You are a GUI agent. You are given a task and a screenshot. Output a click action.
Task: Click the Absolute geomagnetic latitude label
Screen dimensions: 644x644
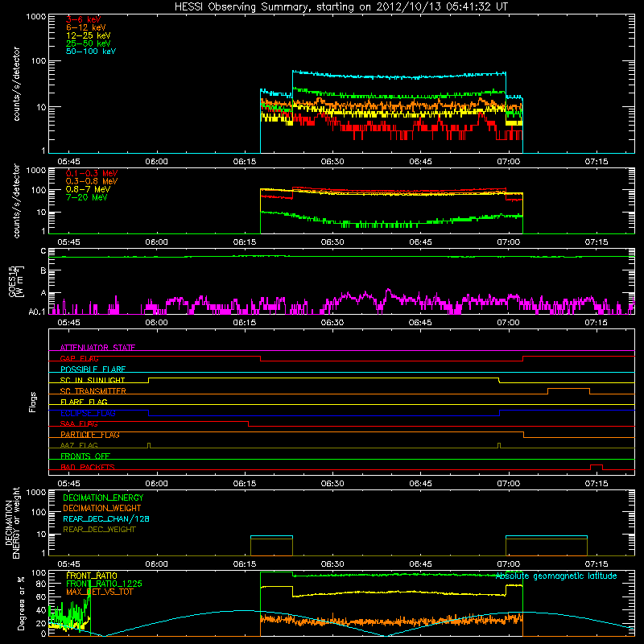click(x=556, y=576)
